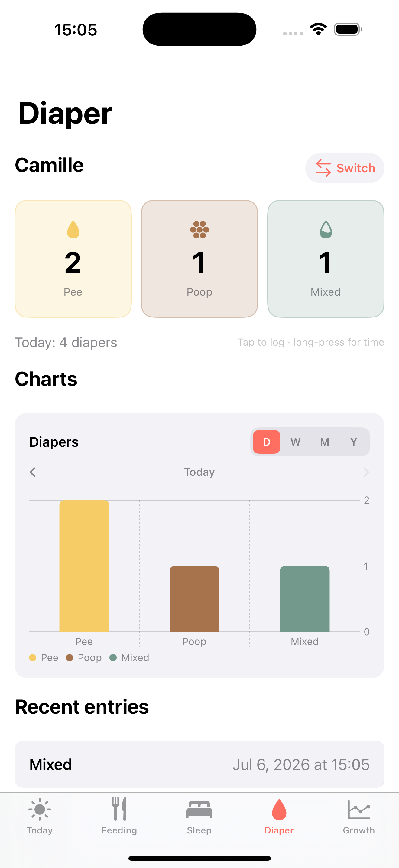Image resolution: width=399 pixels, height=868 pixels.
Task: Tap the 'Poop' x-axis chart label
Action: pos(194,641)
